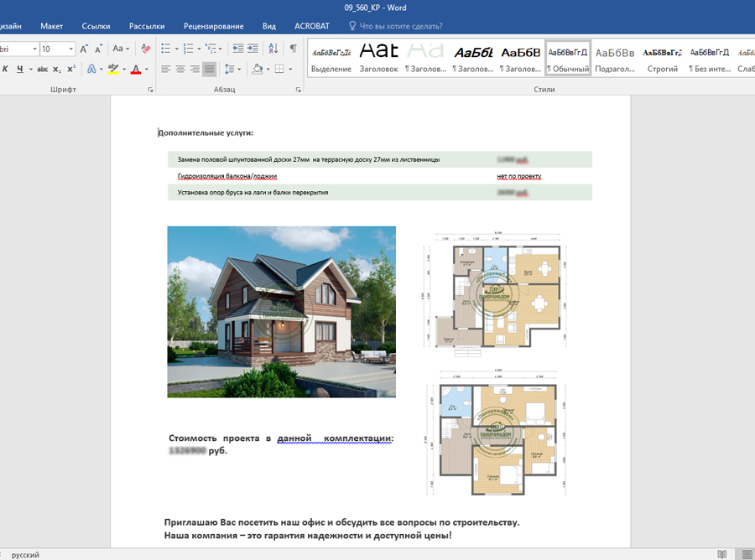Decrease paragraph indent
Screen dimensions: 755x560
pyautogui.click(x=238, y=49)
